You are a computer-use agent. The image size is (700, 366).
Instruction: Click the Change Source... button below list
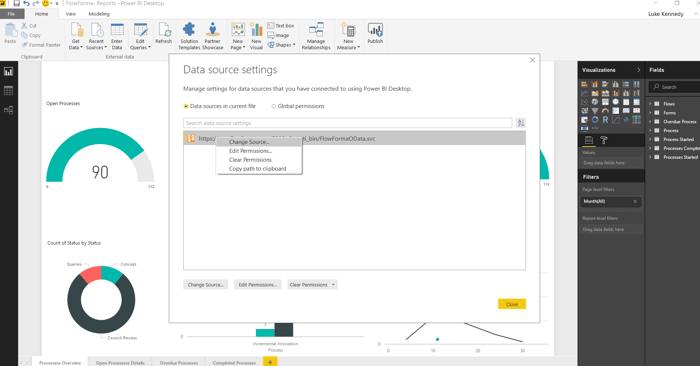205,285
